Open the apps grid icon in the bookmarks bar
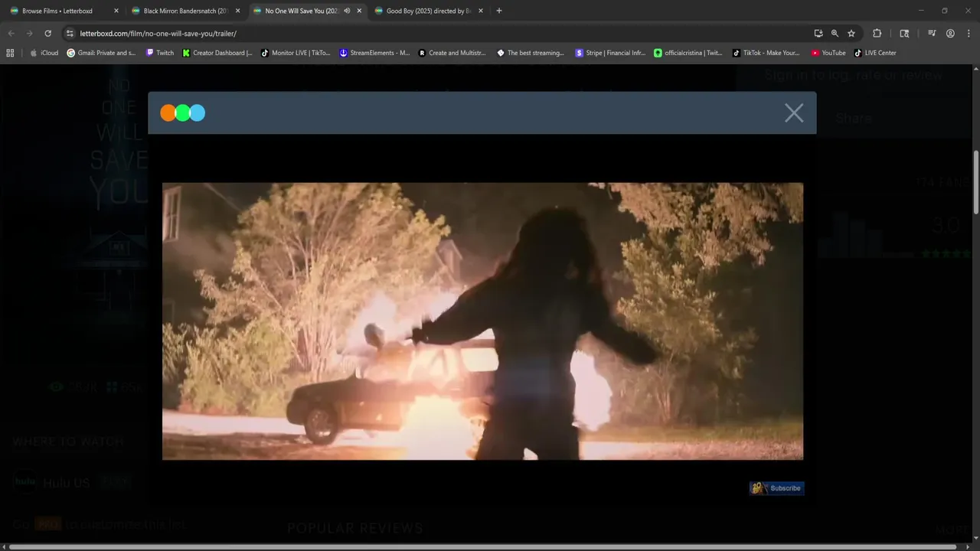 [x=10, y=53]
